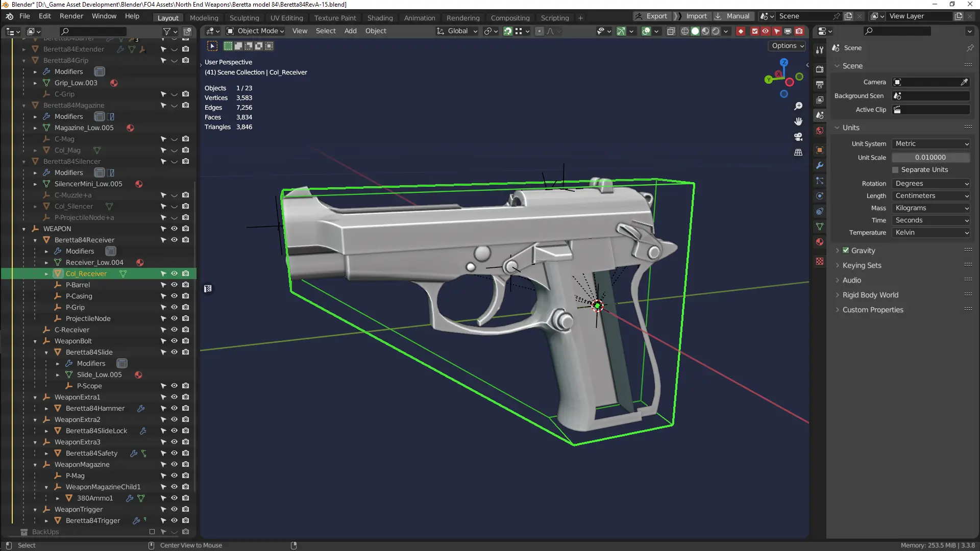Switch to the UV Editing workspace tab
The width and height of the screenshot is (980, 551).
[286, 18]
